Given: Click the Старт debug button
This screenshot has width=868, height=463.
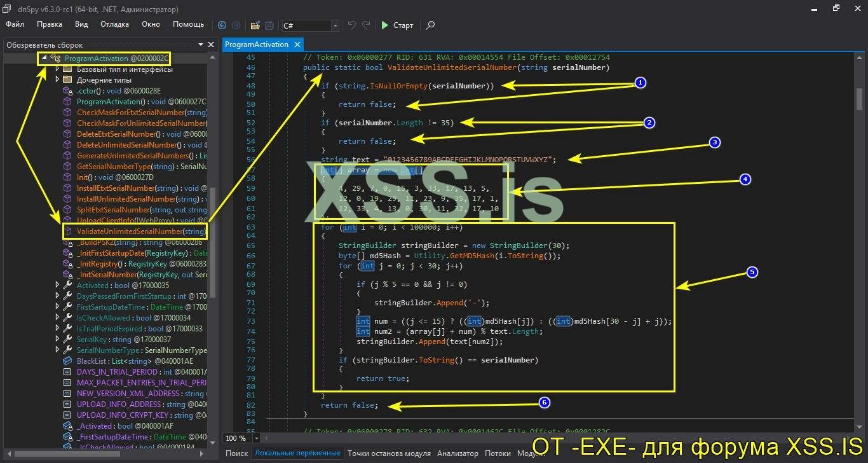Looking at the screenshot, I should [397, 25].
